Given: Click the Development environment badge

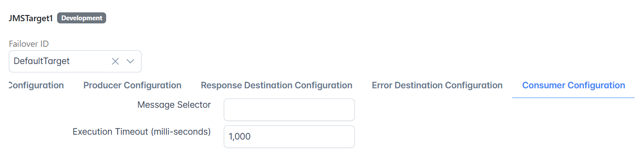Looking at the screenshot, I should pyautogui.click(x=81, y=18).
